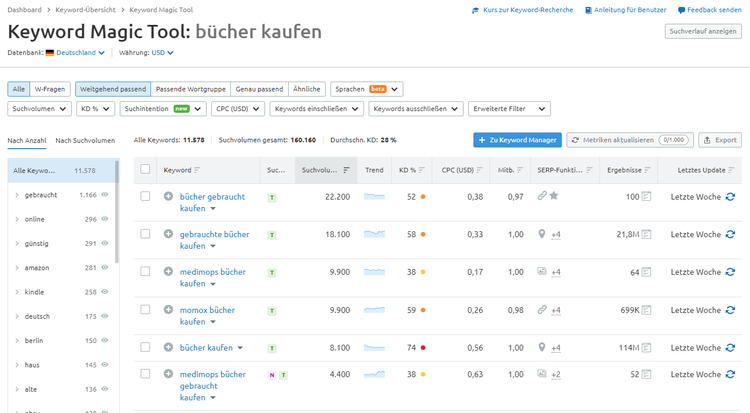Click the image SERP icon for the 9.900 medimops row
750x413 pixels.
click(x=541, y=271)
